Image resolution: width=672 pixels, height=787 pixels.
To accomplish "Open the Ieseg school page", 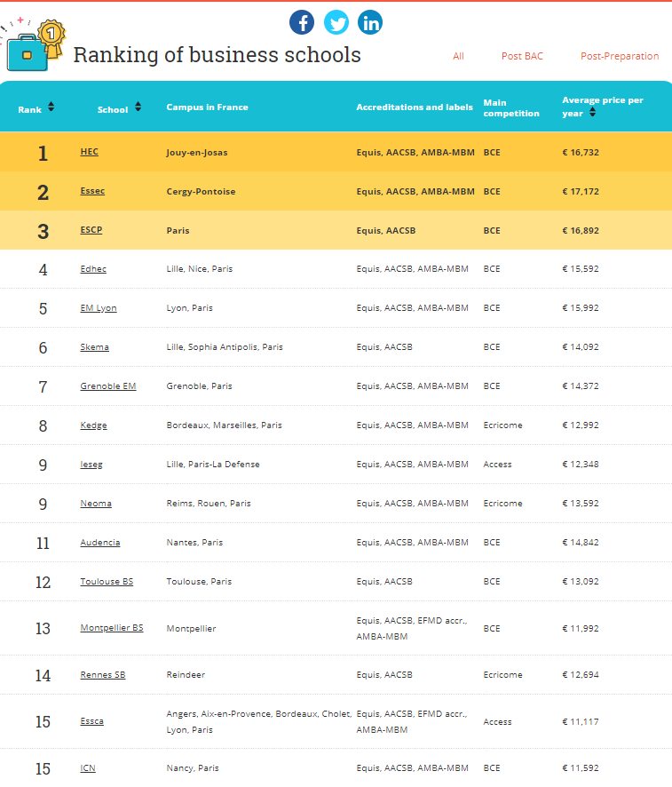I will (91, 465).
